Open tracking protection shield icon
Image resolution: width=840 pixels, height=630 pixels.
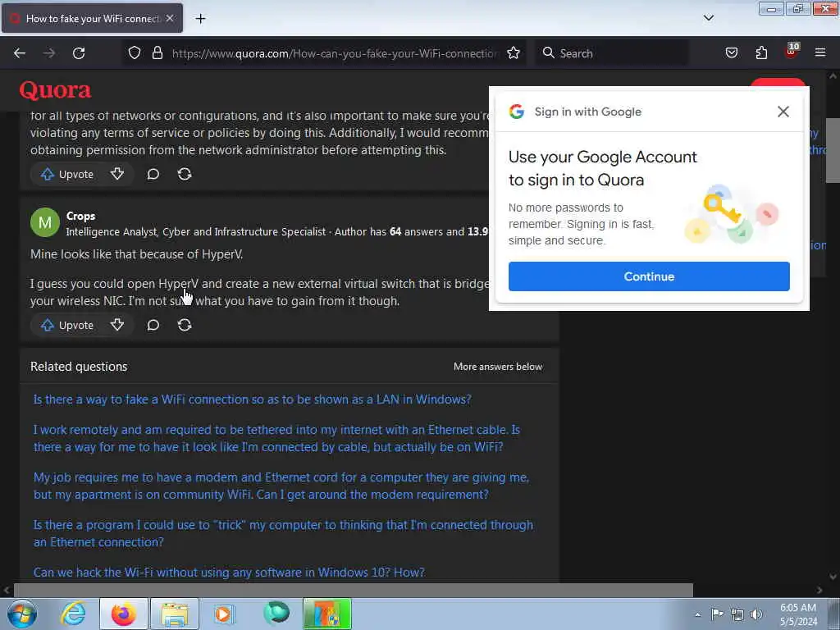click(135, 53)
